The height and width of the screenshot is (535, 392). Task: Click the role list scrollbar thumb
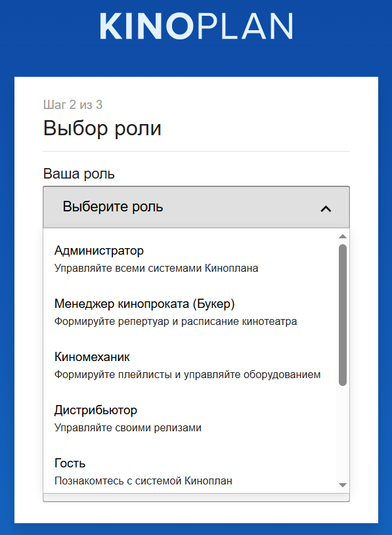tap(343, 315)
